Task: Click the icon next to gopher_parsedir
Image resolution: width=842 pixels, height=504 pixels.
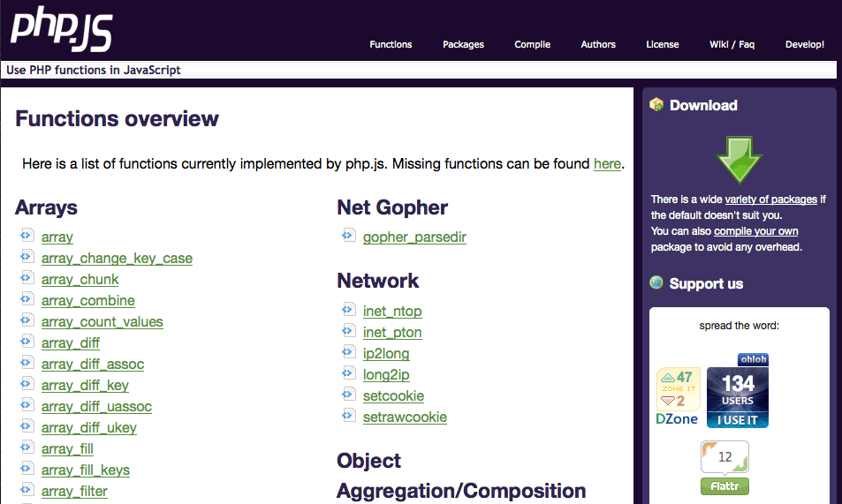Action: [x=349, y=236]
